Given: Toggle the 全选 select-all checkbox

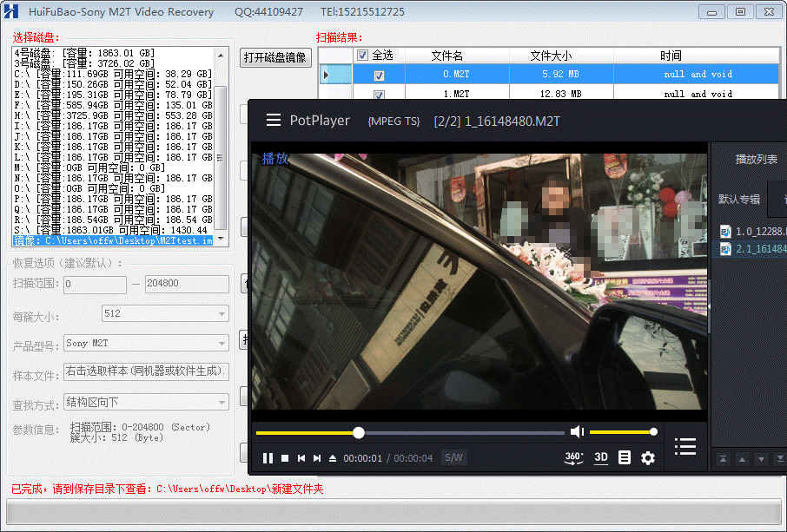Looking at the screenshot, I should [x=362, y=56].
